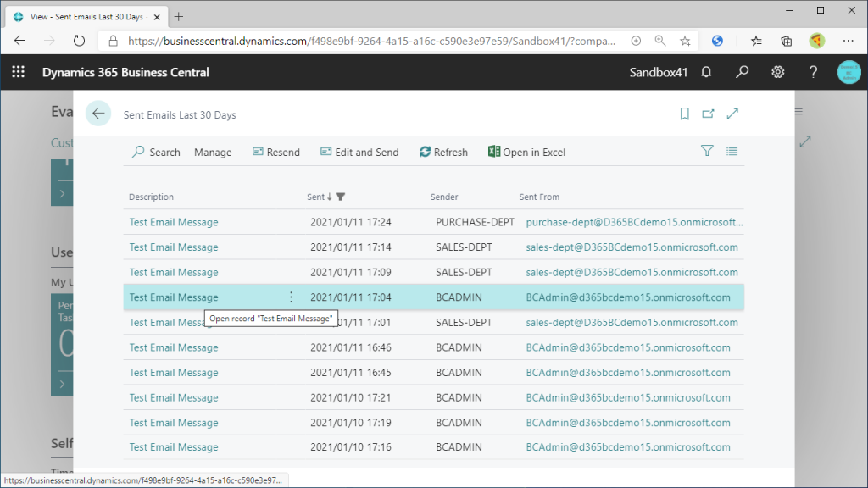This screenshot has width=868, height=488.
Task: Expand the page to full width
Action: 732,114
